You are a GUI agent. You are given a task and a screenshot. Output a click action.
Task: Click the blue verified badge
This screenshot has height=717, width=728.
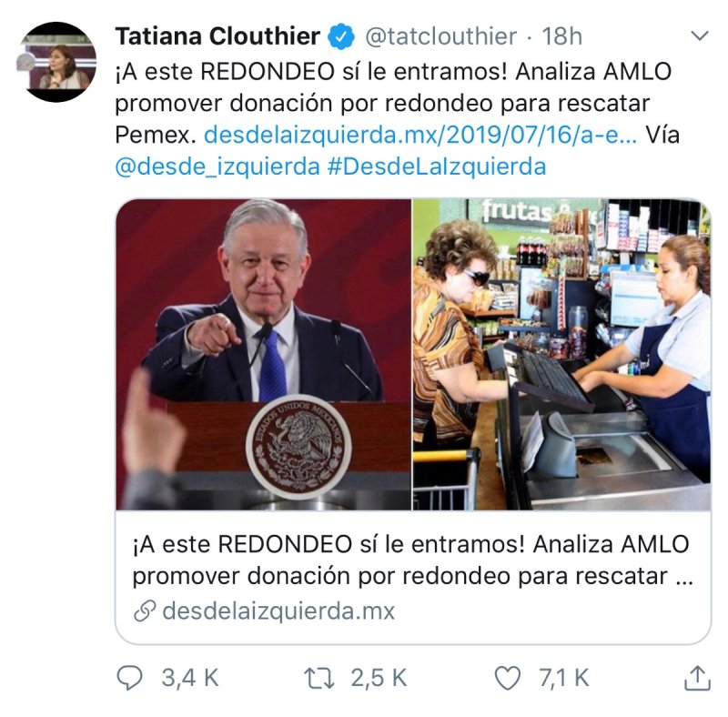(341, 36)
